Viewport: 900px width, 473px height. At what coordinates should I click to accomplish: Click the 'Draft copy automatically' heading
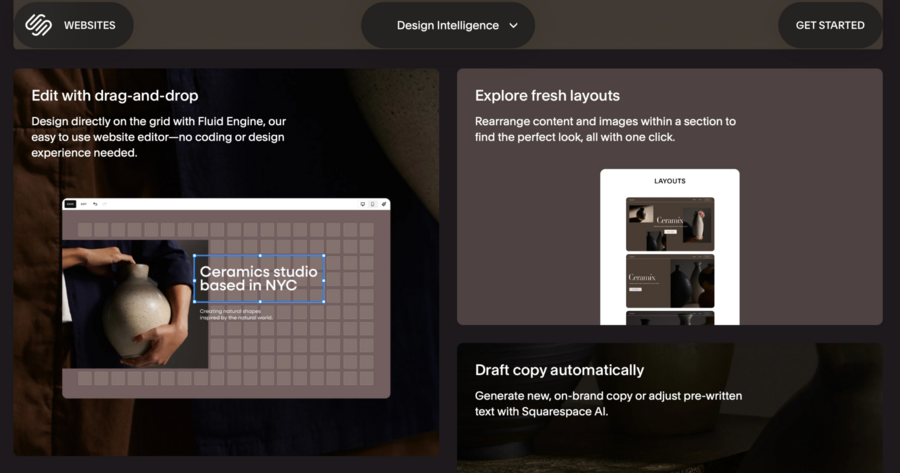pyautogui.click(x=559, y=370)
